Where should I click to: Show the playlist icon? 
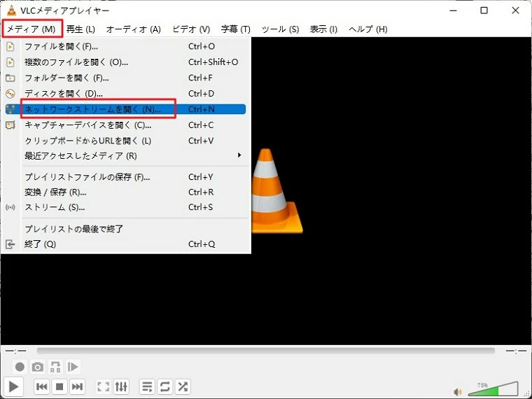tap(147, 386)
